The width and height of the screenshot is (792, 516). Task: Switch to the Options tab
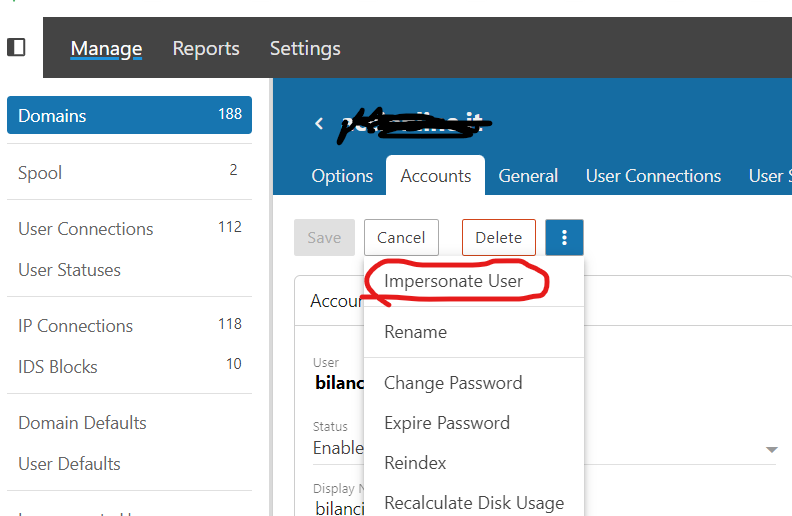tap(342, 176)
